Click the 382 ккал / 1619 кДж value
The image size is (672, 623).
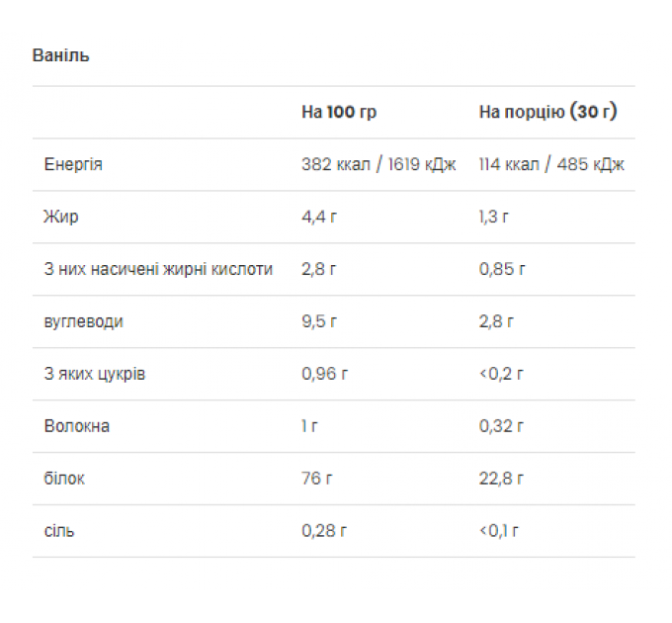378,164
